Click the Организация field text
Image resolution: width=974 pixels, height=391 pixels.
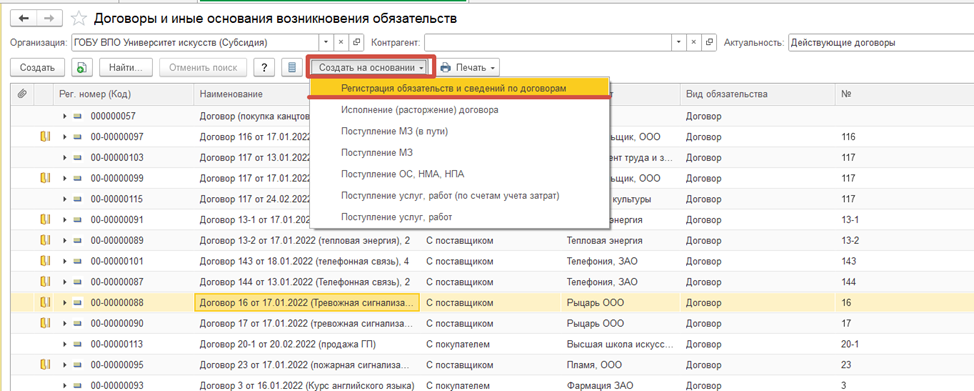[x=196, y=42]
